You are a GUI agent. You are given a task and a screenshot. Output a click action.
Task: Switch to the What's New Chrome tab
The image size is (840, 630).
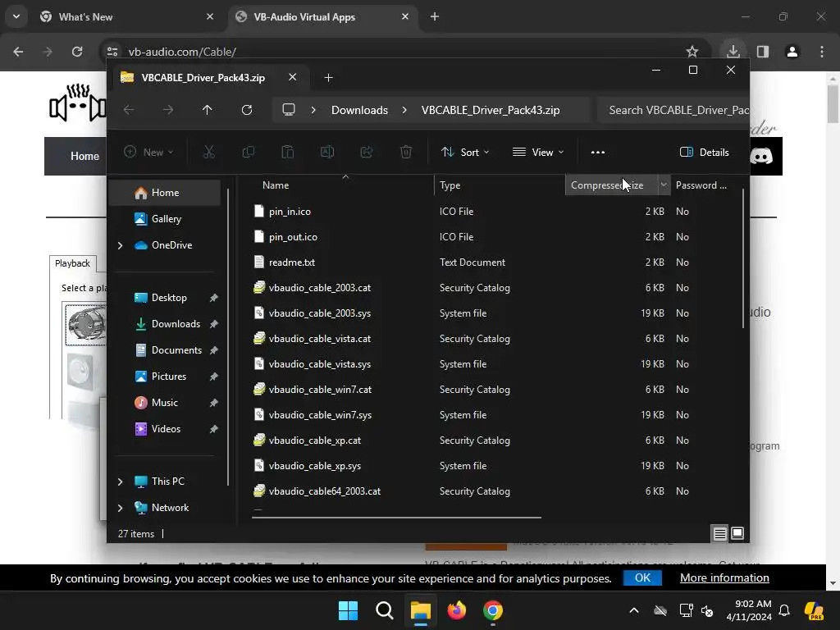click(127, 16)
